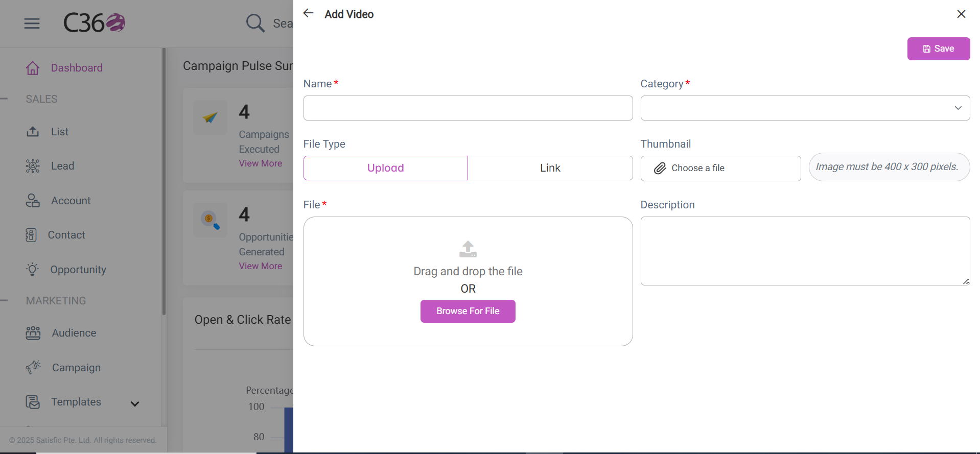
Task: Click the Opportunity lightbulb icon
Action: (x=33, y=269)
